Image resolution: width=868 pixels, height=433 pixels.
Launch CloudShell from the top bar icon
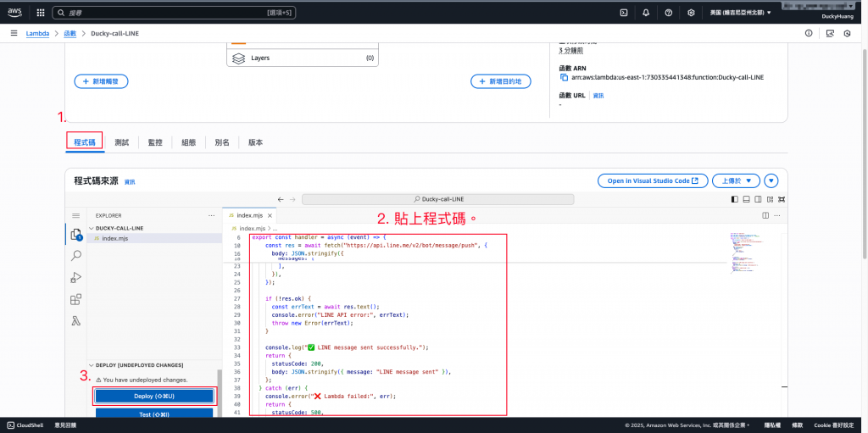coord(623,13)
